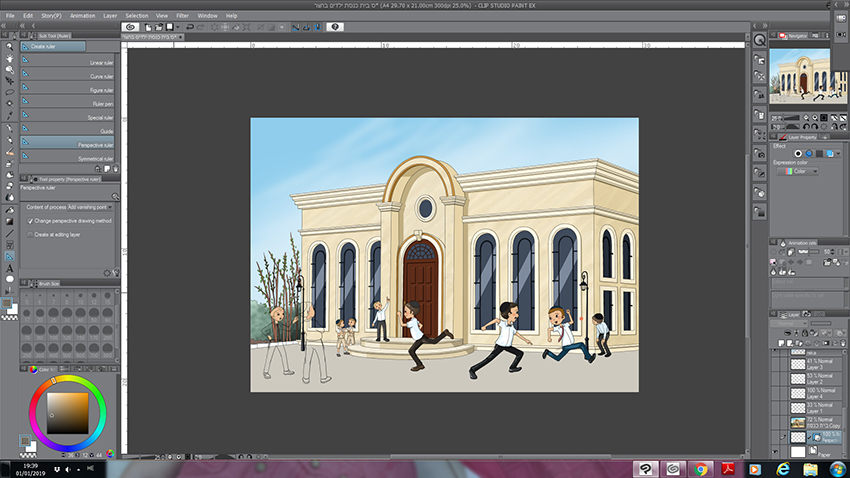Toggle Change perspective drawing method checkbox
This screenshot has width=850, height=478.
[30, 220]
